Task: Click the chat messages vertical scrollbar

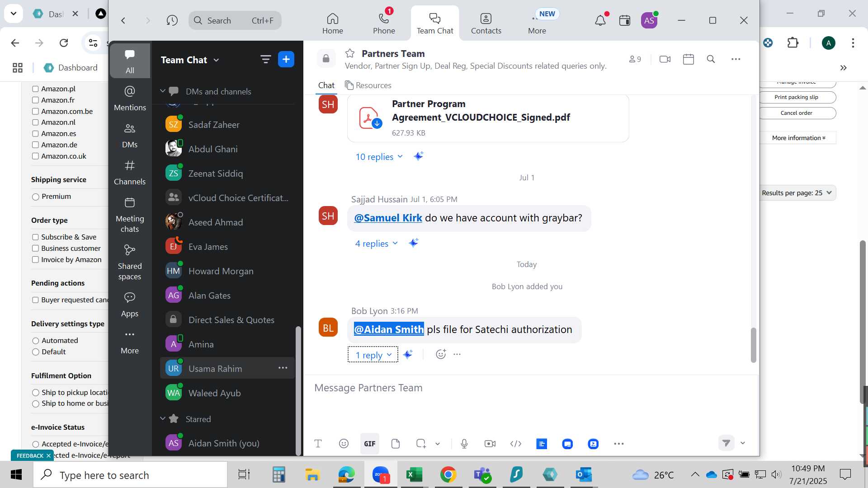Action: pyautogui.click(x=753, y=345)
